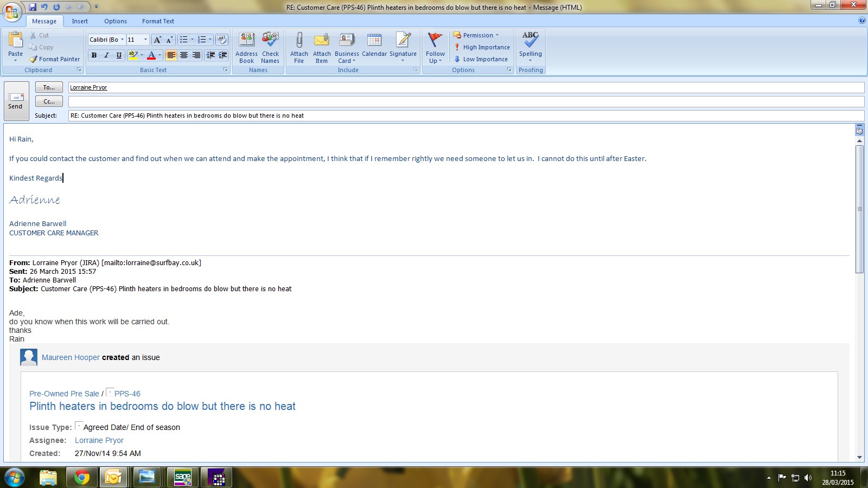868x488 pixels.
Task: Open the Business Card menu
Action: click(347, 48)
